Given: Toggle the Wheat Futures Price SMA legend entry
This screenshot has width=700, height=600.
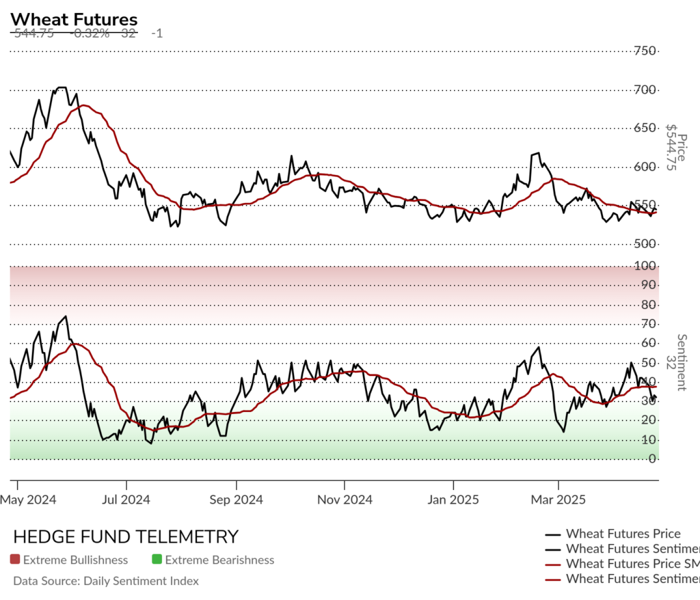Looking at the screenshot, I should coord(622,564).
